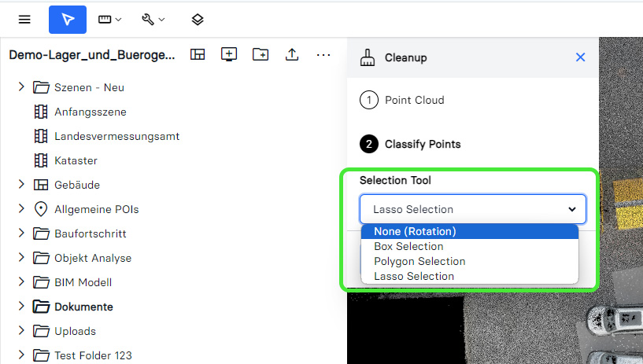This screenshot has width=643, height=364.
Task: Click the floor plan layout icon
Action: (x=198, y=54)
